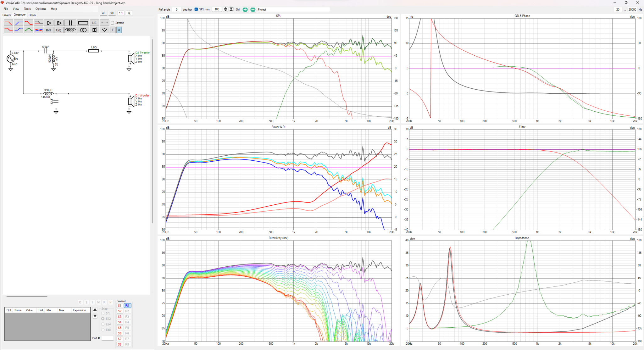
Task: Click the T text tool button
Action: [113, 30]
